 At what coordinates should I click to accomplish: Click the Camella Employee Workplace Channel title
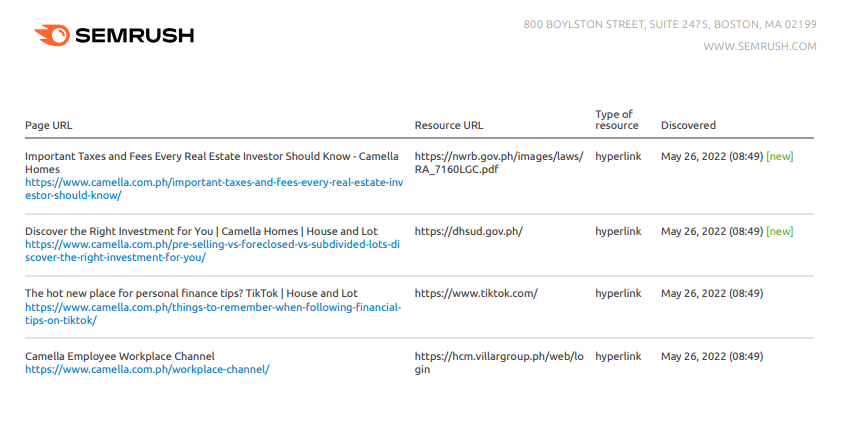(120, 356)
